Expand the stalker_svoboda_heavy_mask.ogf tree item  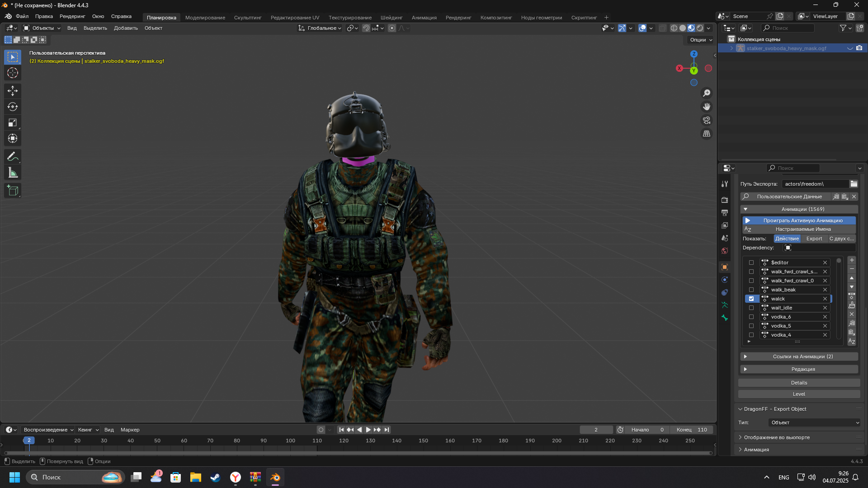(731, 48)
